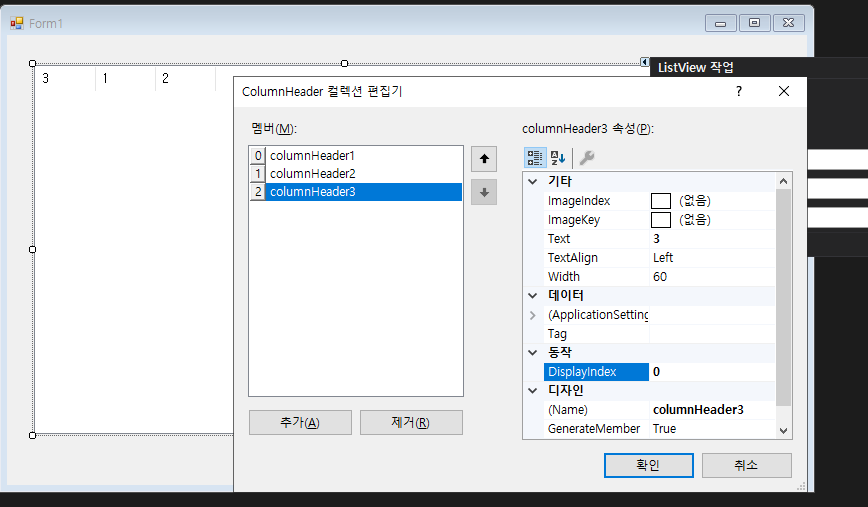
Task: Select the GenerateMember property label
Action: tap(596, 429)
